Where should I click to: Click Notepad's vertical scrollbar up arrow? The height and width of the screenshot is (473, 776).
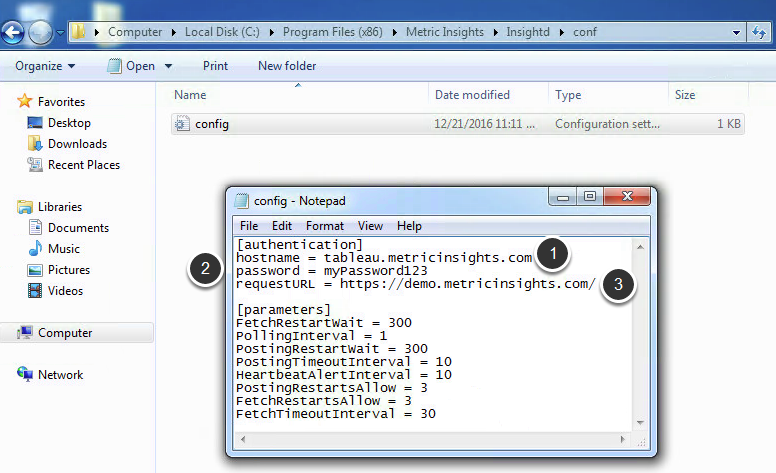[640, 247]
